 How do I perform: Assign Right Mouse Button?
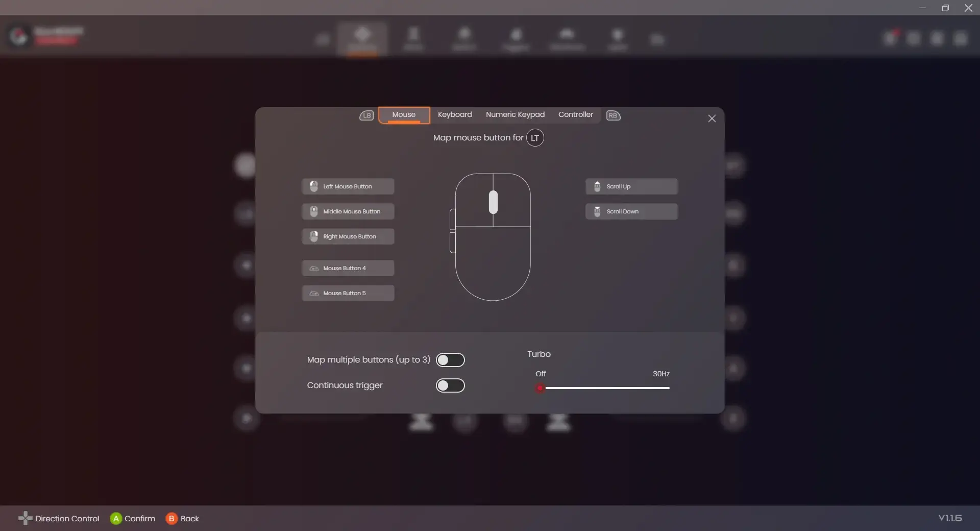pyautogui.click(x=348, y=236)
